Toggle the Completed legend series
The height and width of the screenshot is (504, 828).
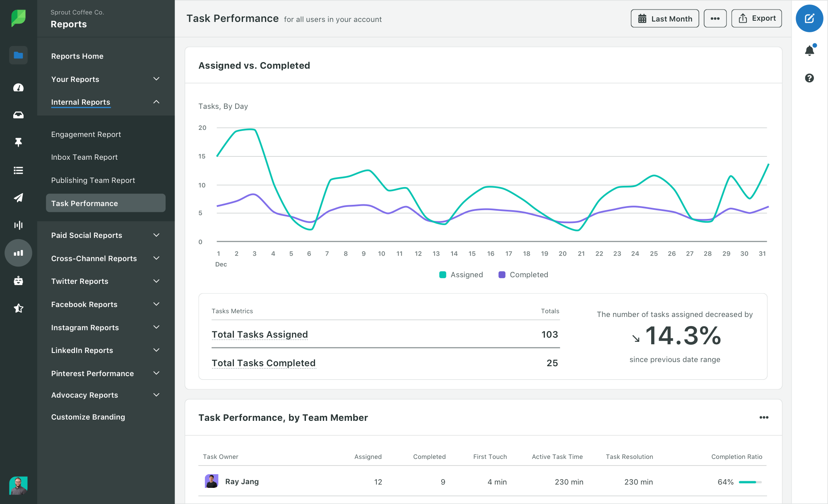point(523,275)
